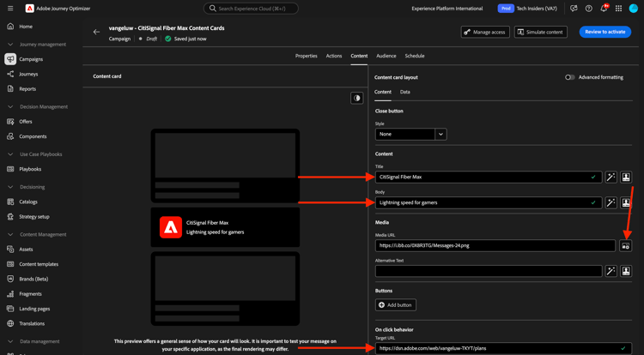Switch to the Data tab

tap(405, 92)
